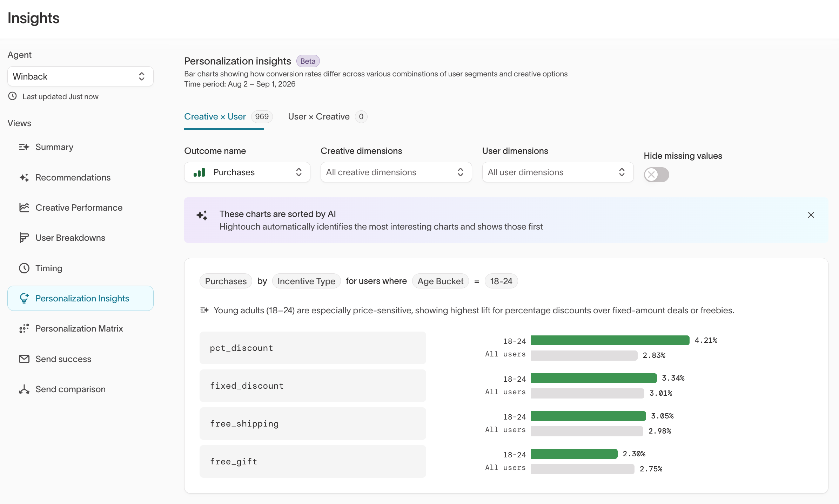Click the green 4.21% bar for pct_discount
The image size is (839, 504).
pos(610,340)
